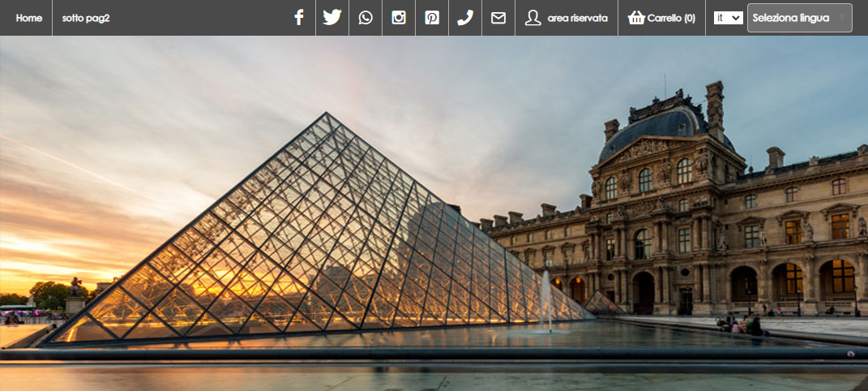Click the Pinterest icon

432,18
